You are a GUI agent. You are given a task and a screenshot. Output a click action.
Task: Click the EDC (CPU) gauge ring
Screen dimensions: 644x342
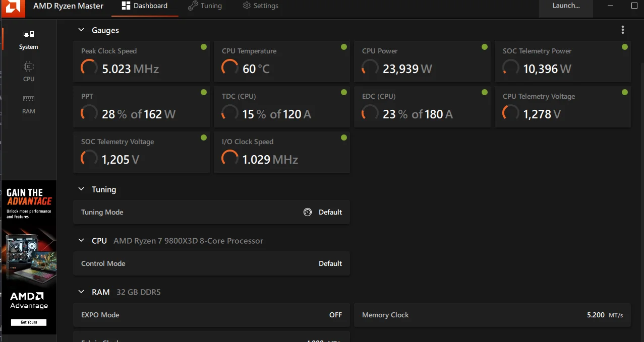[x=370, y=113]
